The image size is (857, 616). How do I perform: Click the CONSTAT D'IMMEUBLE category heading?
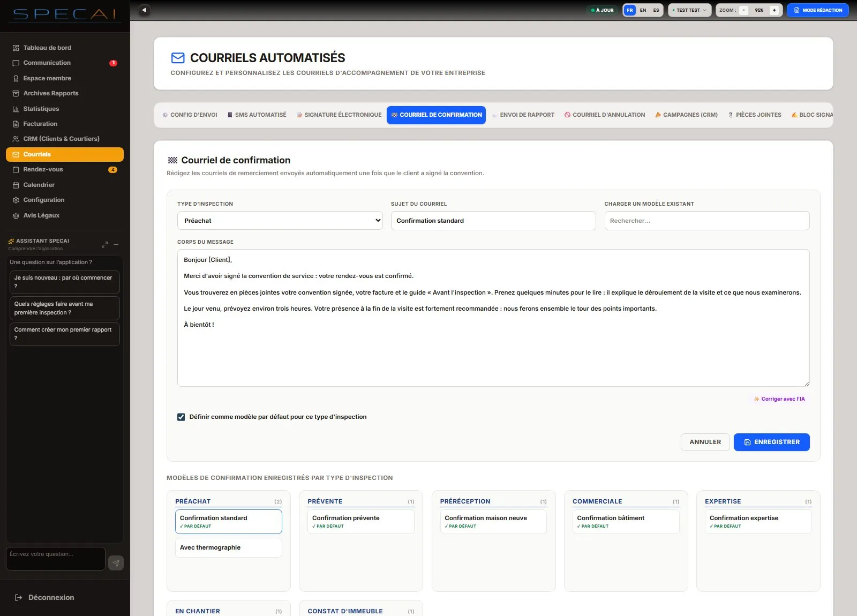(345, 611)
